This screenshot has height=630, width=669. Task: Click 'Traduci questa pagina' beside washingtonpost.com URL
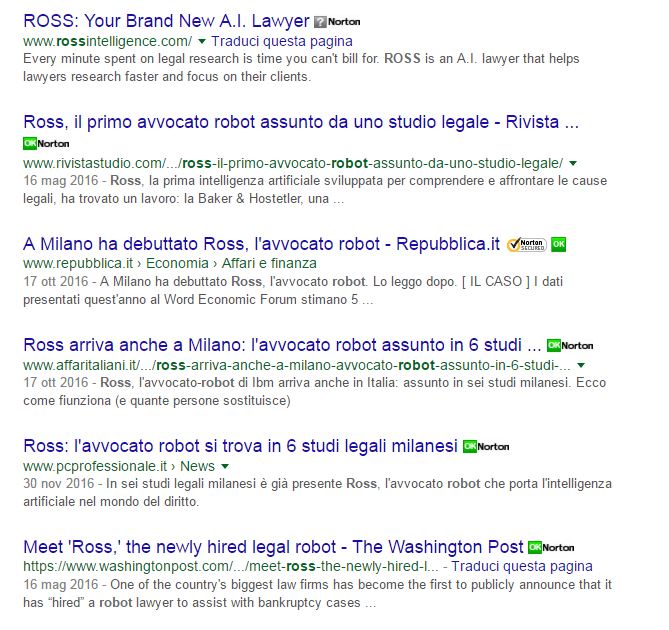[x=522, y=566]
